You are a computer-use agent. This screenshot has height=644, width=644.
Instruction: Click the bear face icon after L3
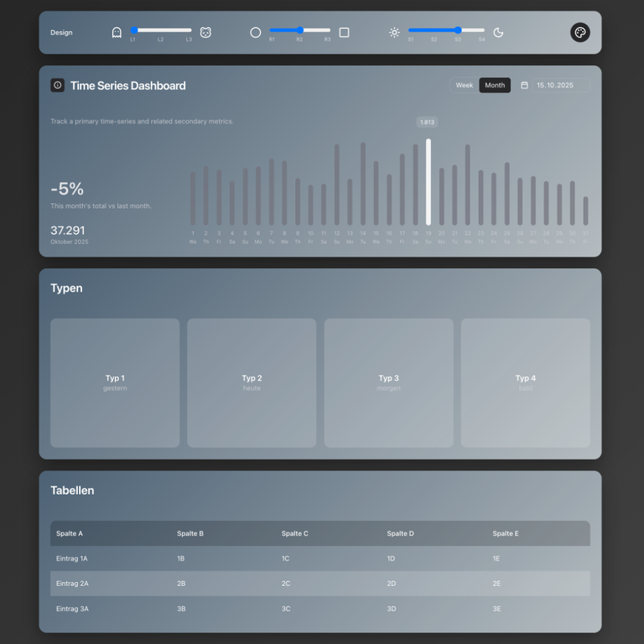pyautogui.click(x=205, y=33)
